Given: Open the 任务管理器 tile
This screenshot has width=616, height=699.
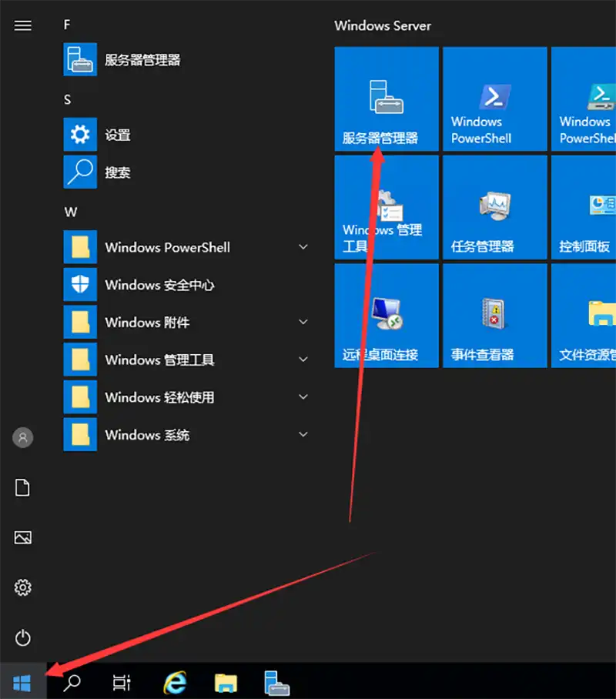Looking at the screenshot, I should coord(494,207).
